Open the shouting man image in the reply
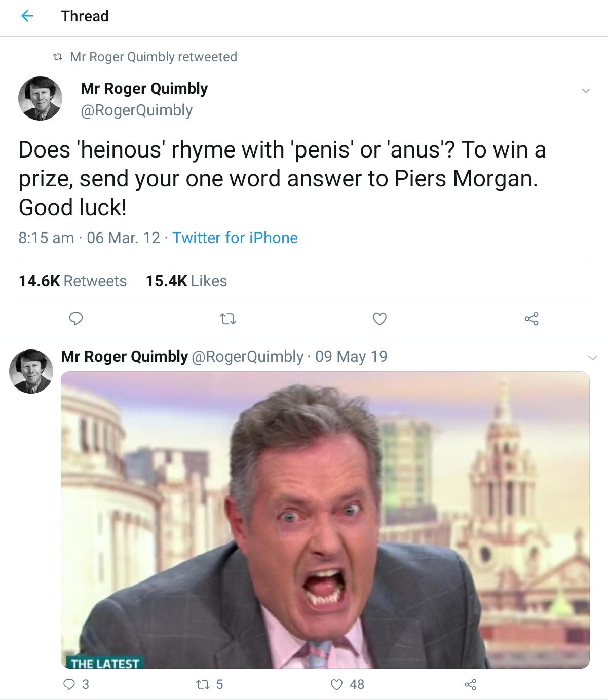The width and height of the screenshot is (608, 700). (325, 520)
